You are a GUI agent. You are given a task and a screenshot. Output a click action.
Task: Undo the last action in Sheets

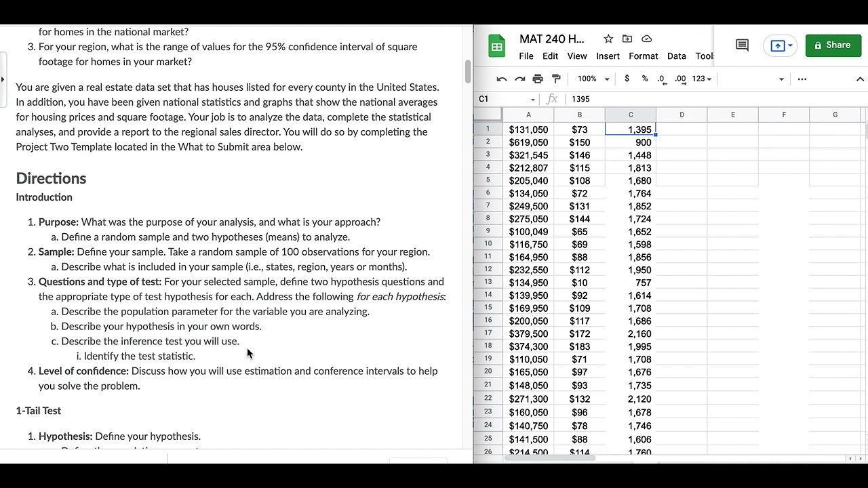pyautogui.click(x=502, y=79)
